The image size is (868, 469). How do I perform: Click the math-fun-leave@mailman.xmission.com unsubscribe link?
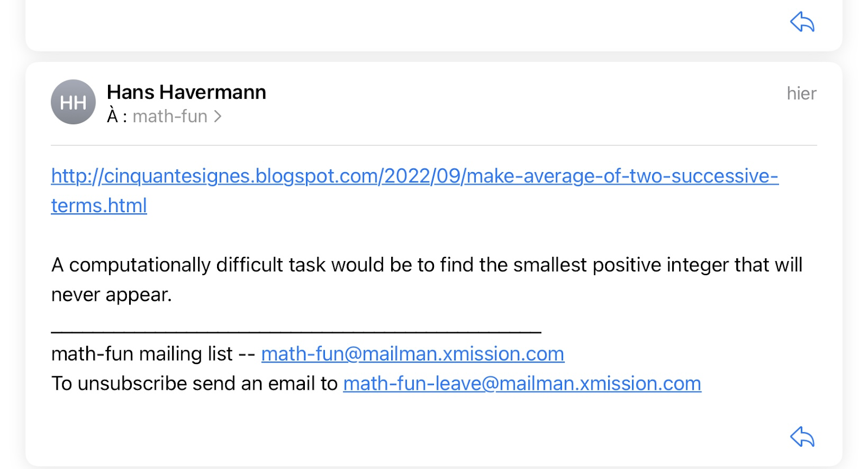point(522,384)
